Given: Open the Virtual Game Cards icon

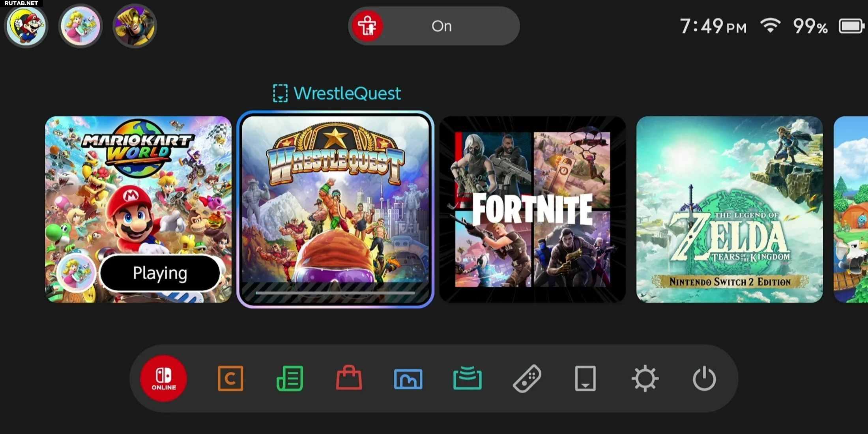Looking at the screenshot, I should pyautogui.click(x=586, y=378).
